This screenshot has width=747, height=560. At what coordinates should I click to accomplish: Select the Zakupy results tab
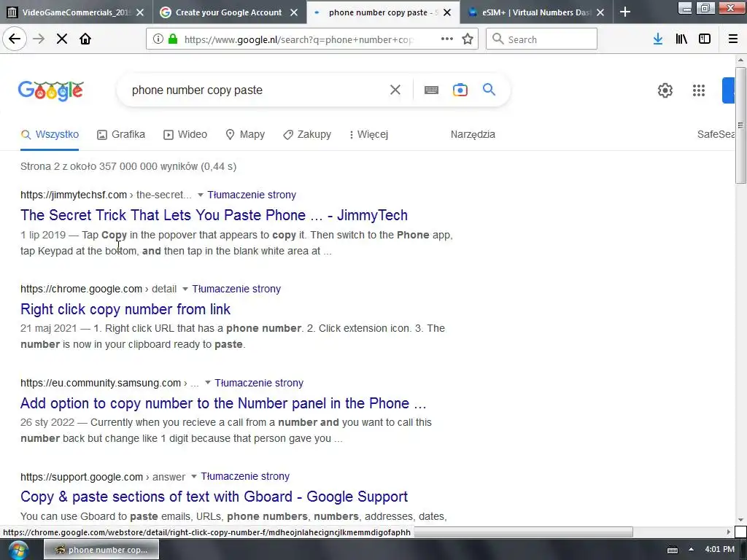(x=307, y=134)
